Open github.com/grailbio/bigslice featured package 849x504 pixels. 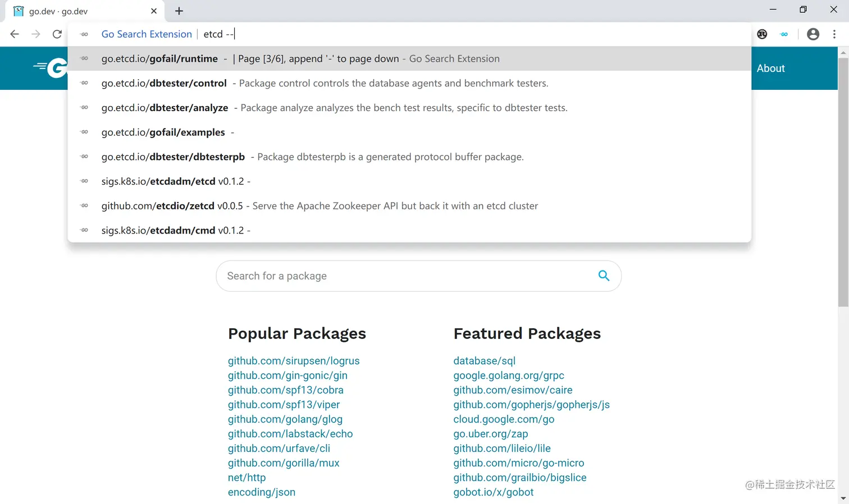tap(520, 478)
